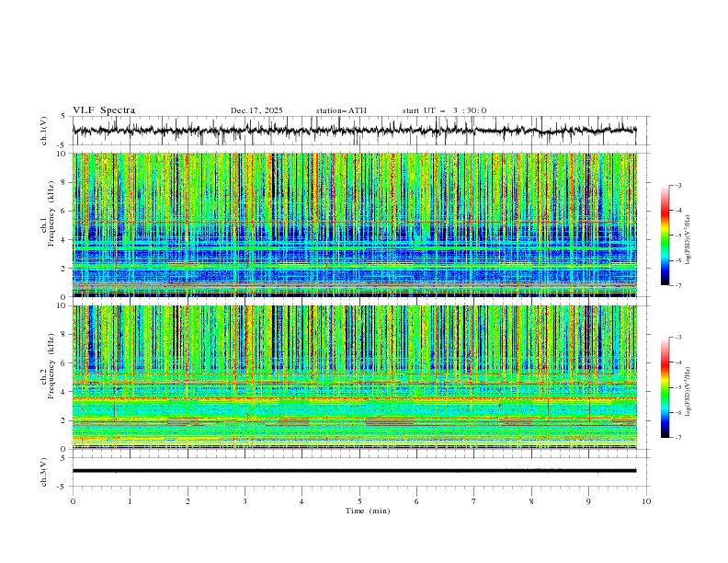Pick the ch.1 color scale bar
The image size is (728, 563).
pos(665,236)
